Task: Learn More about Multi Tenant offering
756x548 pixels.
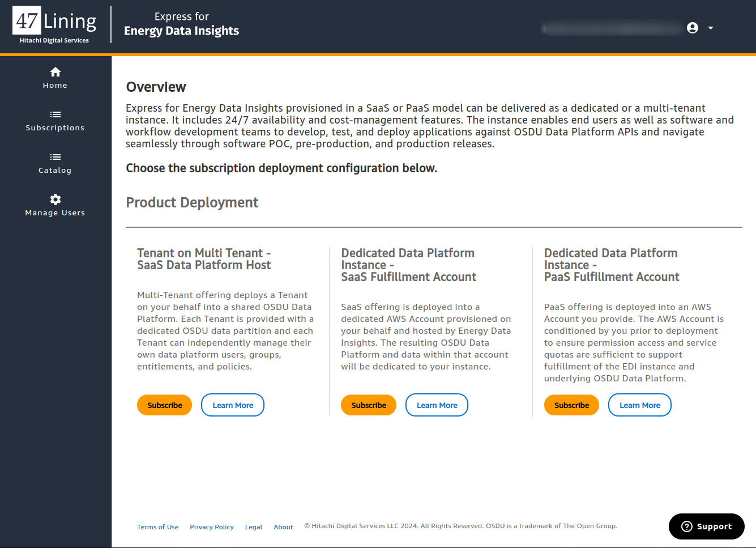Action: (x=233, y=405)
